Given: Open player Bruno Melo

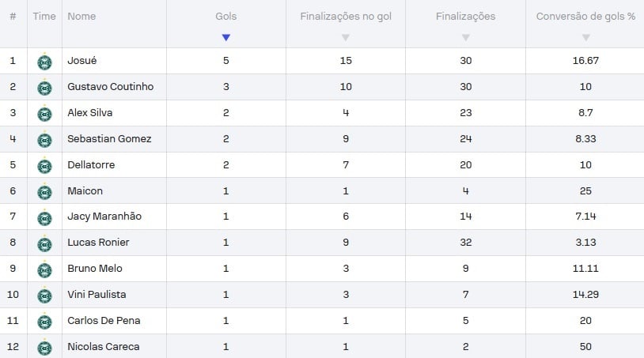Looking at the screenshot, I should click(95, 268).
